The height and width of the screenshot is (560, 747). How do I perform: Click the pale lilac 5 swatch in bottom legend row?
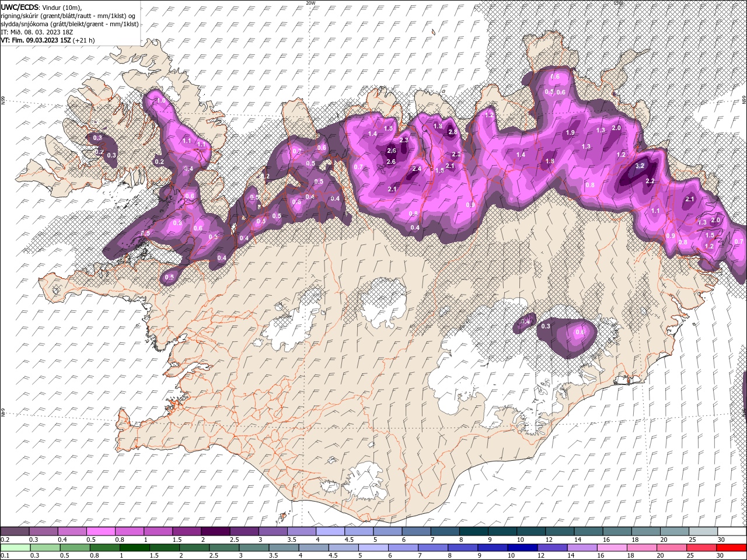pos(373,548)
